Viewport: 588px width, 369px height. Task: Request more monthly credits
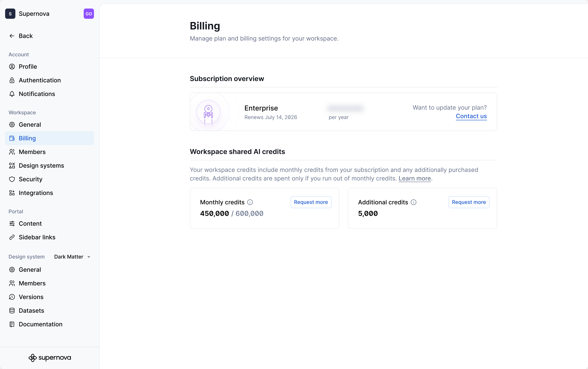click(x=311, y=202)
